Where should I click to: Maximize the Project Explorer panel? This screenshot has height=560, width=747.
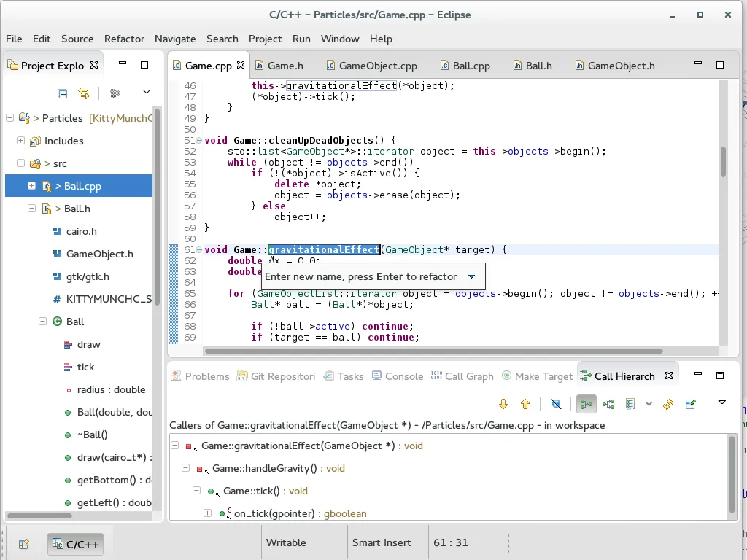[144, 65]
